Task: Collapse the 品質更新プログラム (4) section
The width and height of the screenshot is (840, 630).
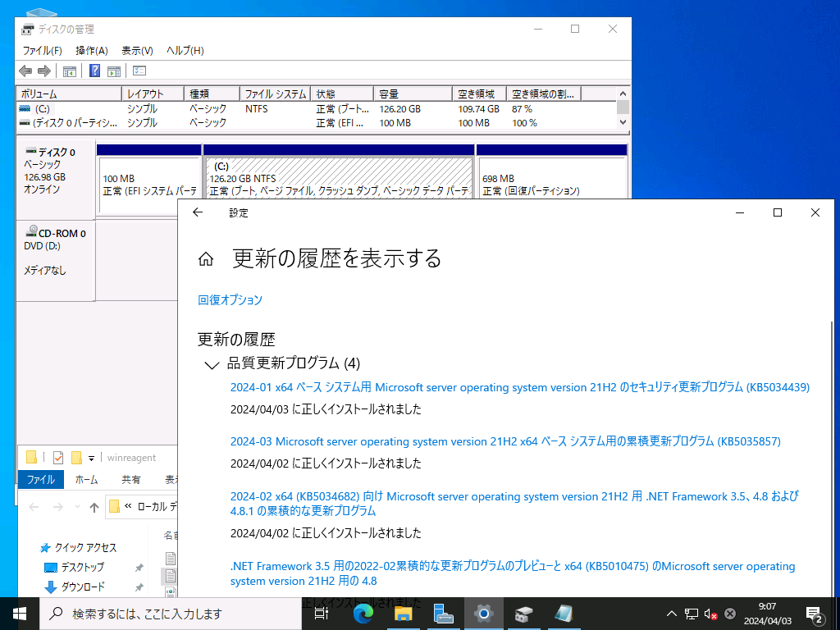Action: click(211, 364)
